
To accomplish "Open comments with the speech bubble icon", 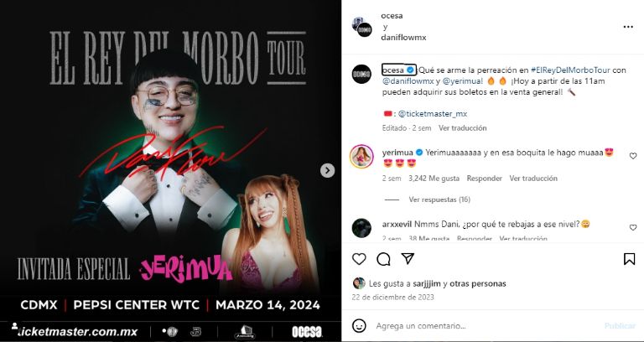I will tap(383, 259).
